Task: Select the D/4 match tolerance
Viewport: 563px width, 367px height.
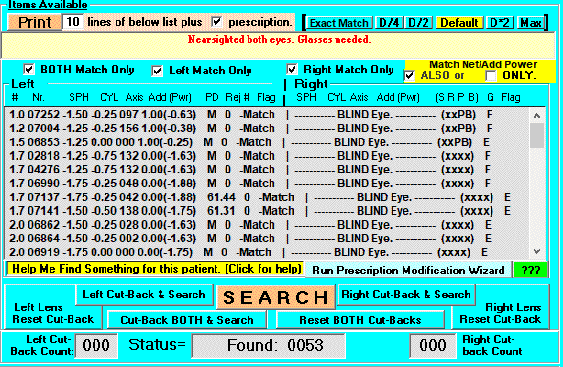Action: pos(389,23)
